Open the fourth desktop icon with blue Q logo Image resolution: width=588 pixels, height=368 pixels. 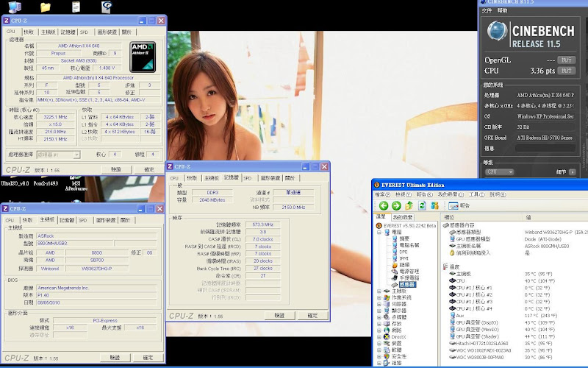click(107, 7)
